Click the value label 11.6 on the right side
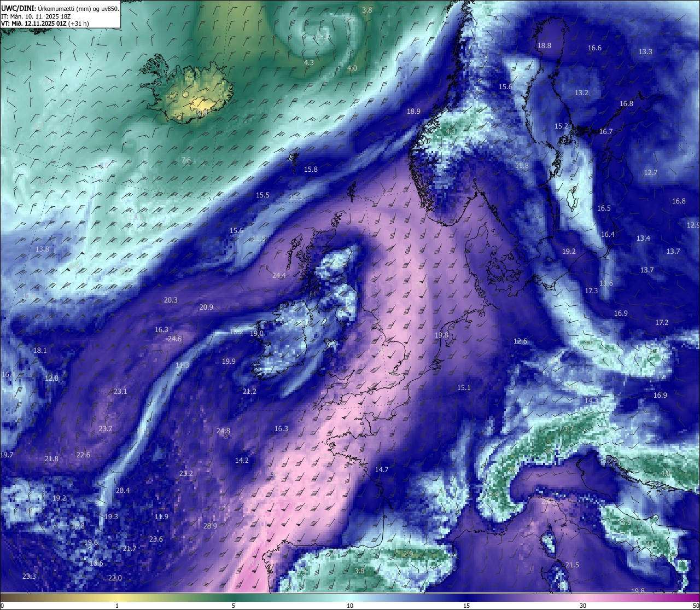This screenshot has width=700, height=610. [606, 283]
